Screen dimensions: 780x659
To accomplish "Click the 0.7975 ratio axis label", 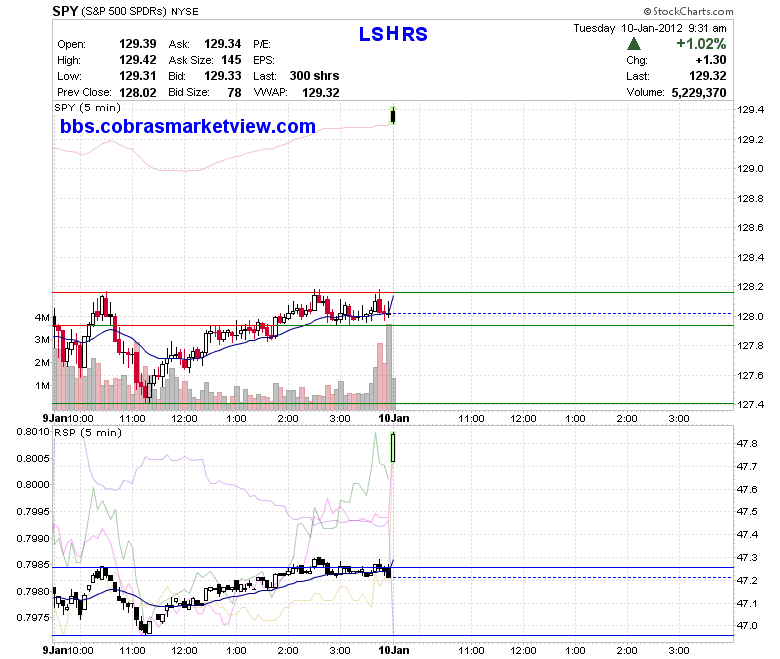I will pos(33,618).
